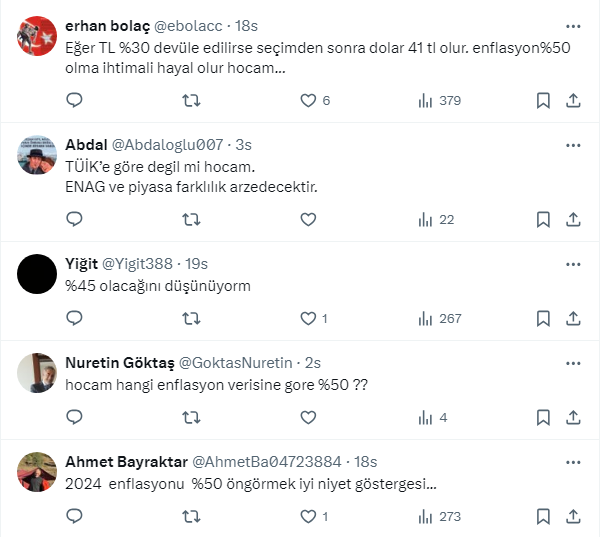Screen dimensions: 601x537
Task: Open Yiğit's black profile avatar
Action: tap(38, 273)
